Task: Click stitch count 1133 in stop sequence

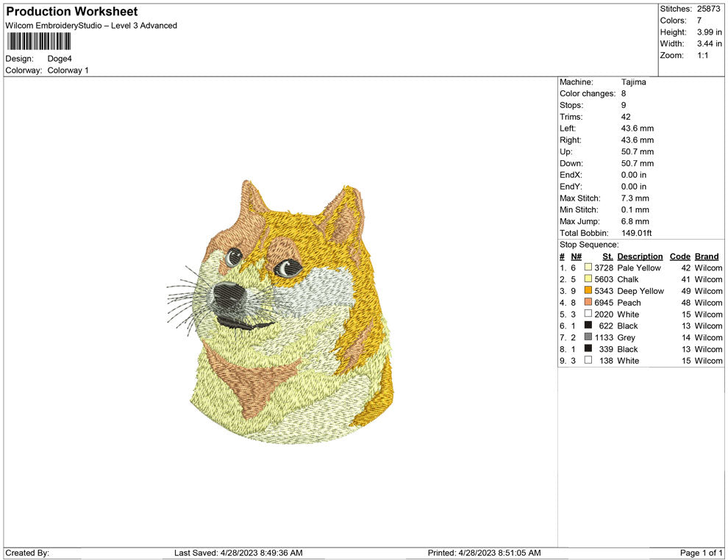Action: 604,337
